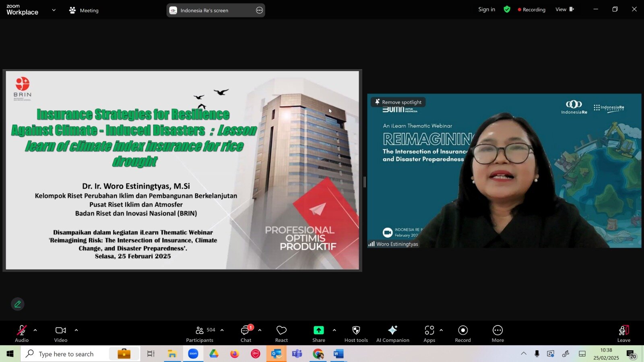Open Host tools shield

(x=356, y=334)
